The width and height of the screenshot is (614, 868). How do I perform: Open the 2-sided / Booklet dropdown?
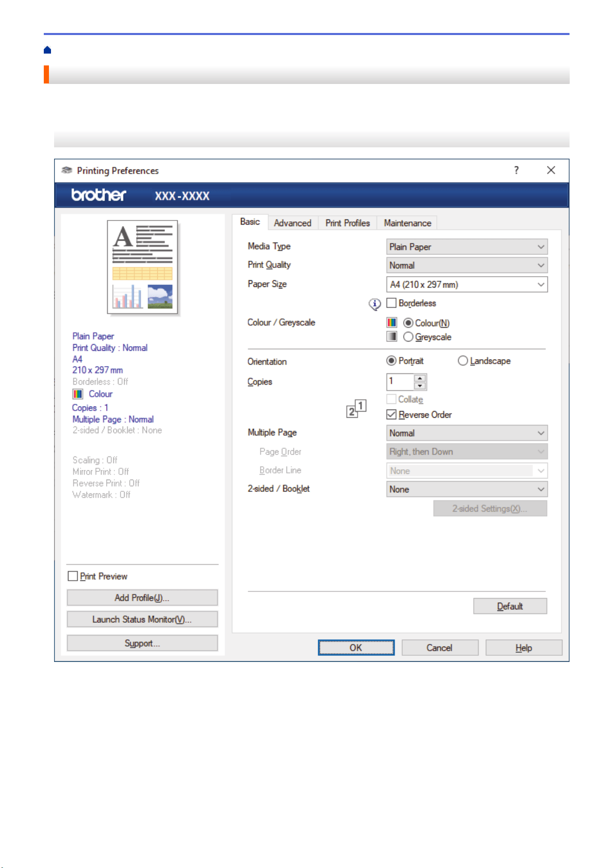coord(467,489)
